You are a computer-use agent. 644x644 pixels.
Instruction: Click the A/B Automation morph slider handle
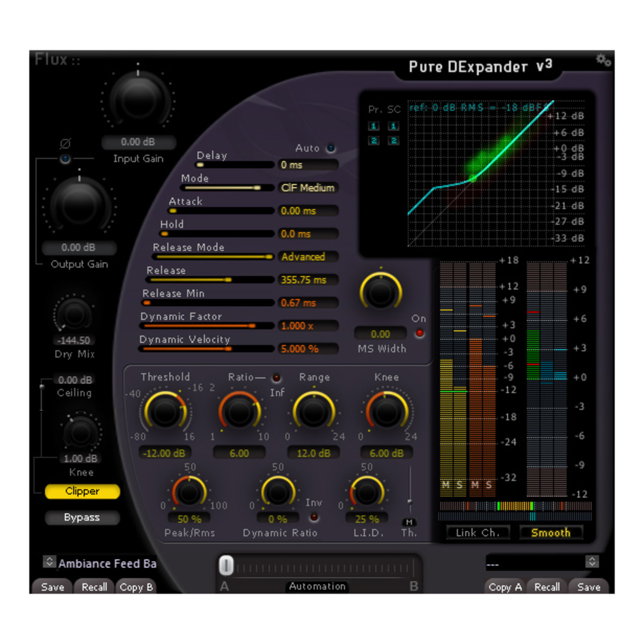pyautogui.click(x=226, y=566)
